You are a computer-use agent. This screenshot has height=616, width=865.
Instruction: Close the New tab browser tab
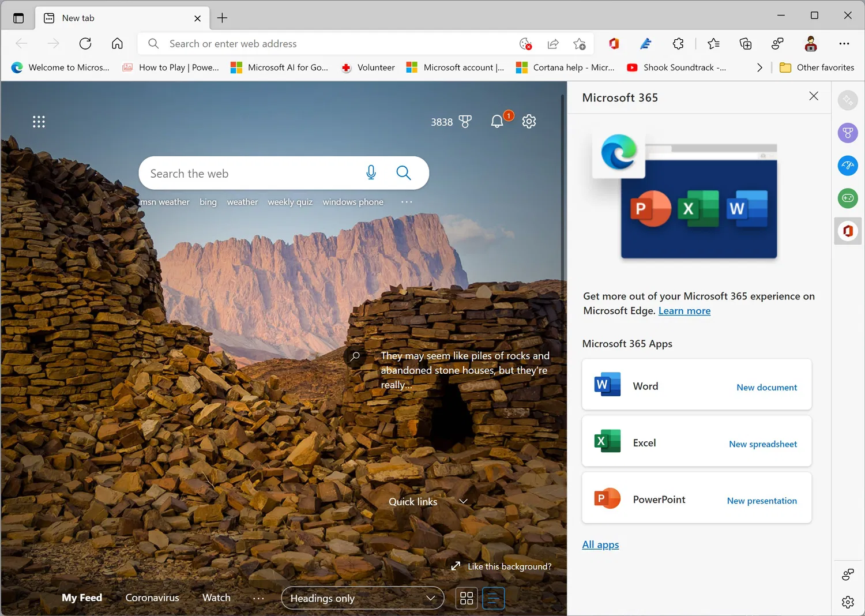tap(197, 18)
